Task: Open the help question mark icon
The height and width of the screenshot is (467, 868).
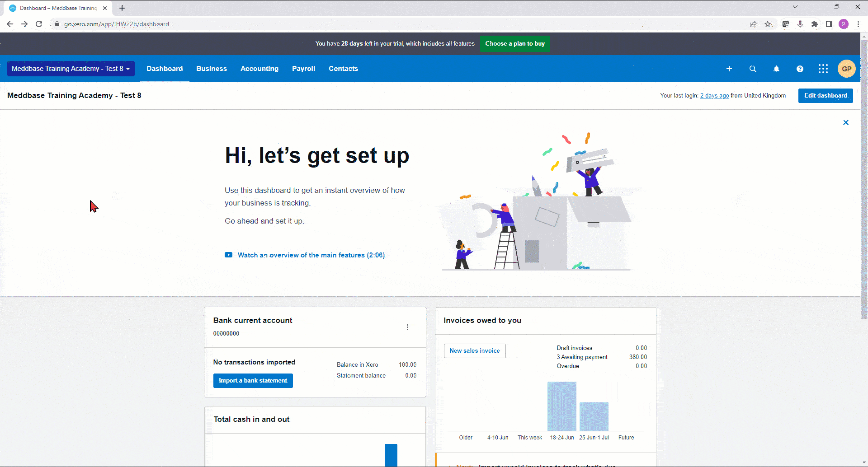Action: click(800, 69)
